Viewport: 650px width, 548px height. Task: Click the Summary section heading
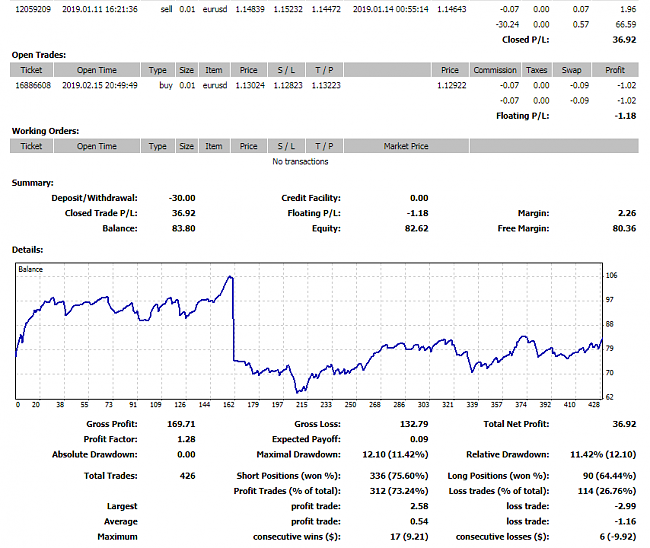[32, 183]
